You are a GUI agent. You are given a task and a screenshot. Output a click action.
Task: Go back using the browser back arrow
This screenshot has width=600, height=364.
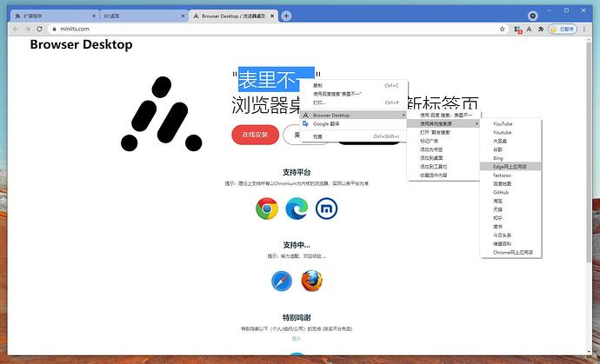pos(16,29)
